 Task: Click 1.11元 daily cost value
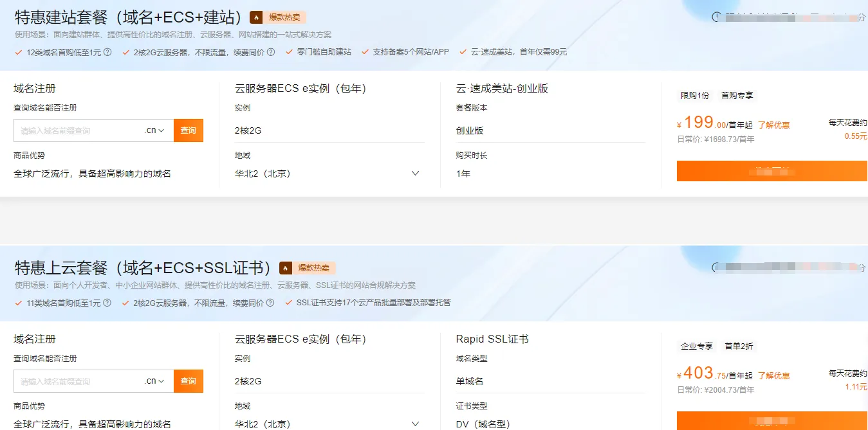click(856, 387)
